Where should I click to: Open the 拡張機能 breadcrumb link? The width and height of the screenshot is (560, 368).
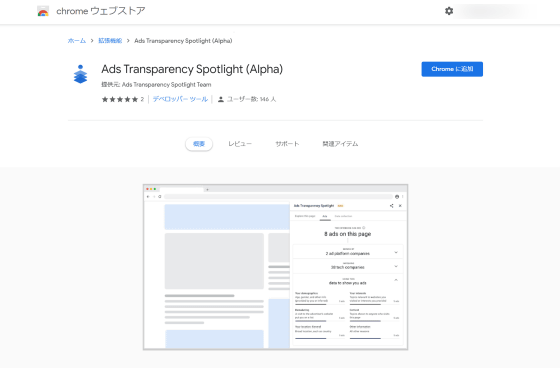tap(110, 41)
